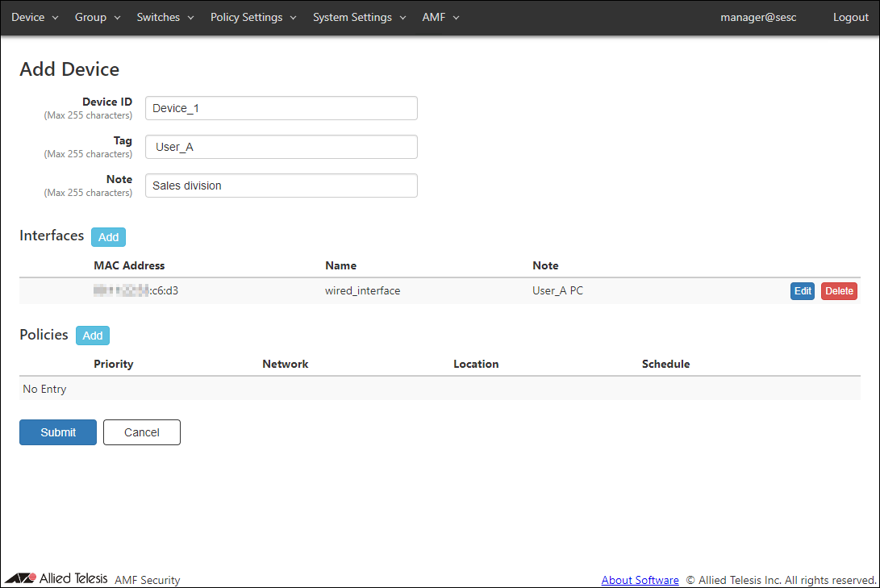Click into the Tag input field
880x588 pixels.
click(x=281, y=147)
